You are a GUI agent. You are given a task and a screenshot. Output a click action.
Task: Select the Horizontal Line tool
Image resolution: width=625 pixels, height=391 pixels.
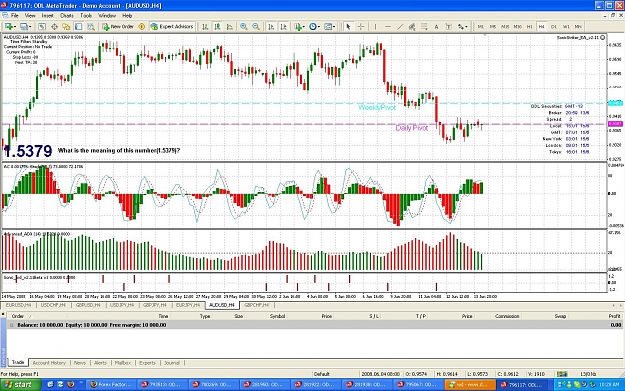pos(387,27)
